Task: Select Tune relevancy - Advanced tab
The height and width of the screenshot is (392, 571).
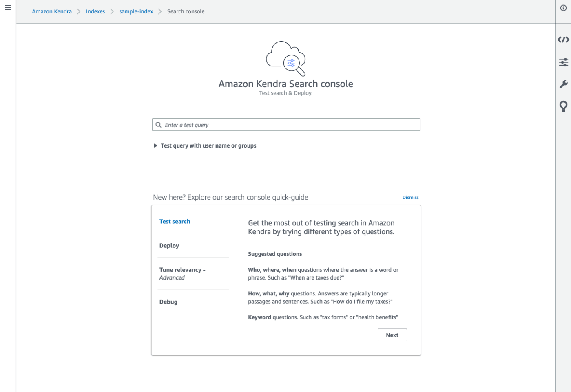Action: (x=182, y=273)
